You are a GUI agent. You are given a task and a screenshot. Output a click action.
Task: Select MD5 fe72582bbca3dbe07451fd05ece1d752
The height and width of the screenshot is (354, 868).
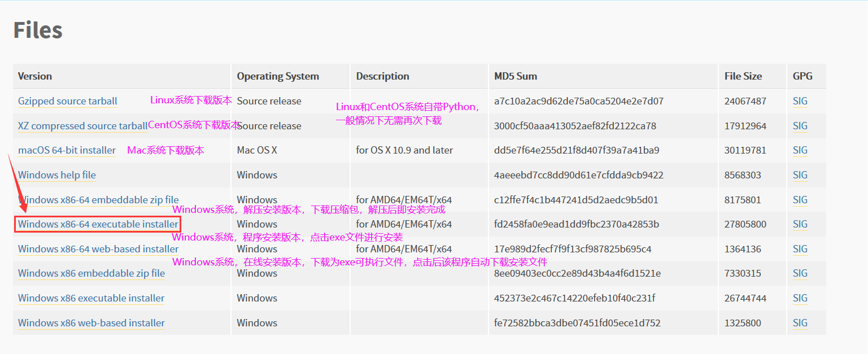tap(577, 323)
